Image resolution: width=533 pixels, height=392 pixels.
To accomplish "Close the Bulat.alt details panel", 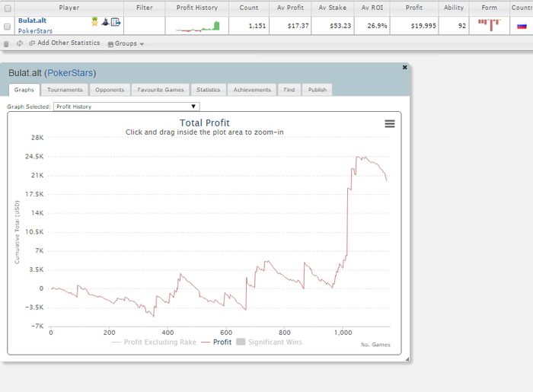I will pyautogui.click(x=404, y=67).
